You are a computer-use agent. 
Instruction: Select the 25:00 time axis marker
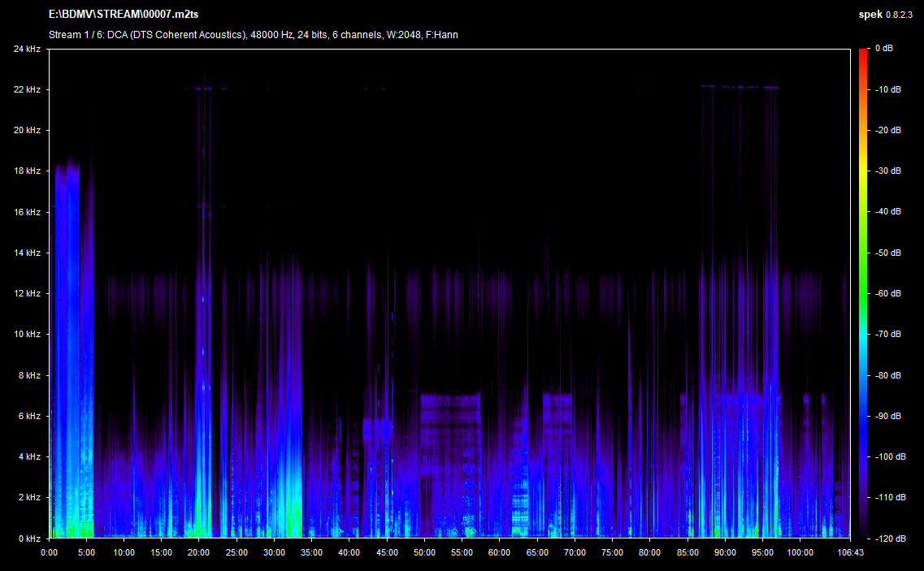(236, 552)
